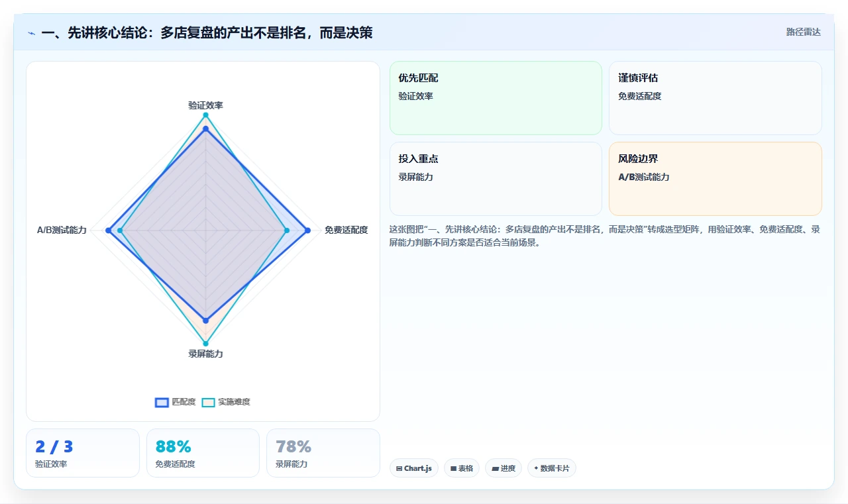848x504 pixels.
Task: Select the 风险边界 card
Action: (x=715, y=179)
